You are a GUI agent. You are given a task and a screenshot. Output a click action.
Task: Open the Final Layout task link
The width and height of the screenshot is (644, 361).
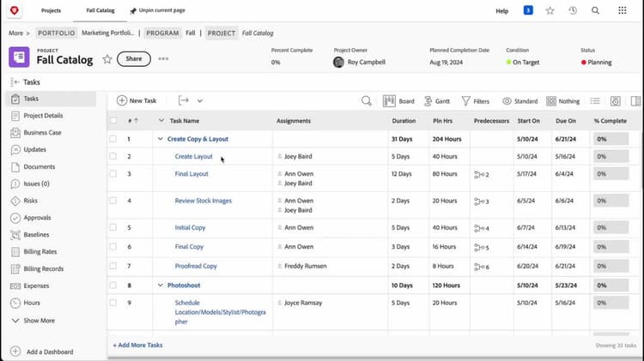(191, 174)
